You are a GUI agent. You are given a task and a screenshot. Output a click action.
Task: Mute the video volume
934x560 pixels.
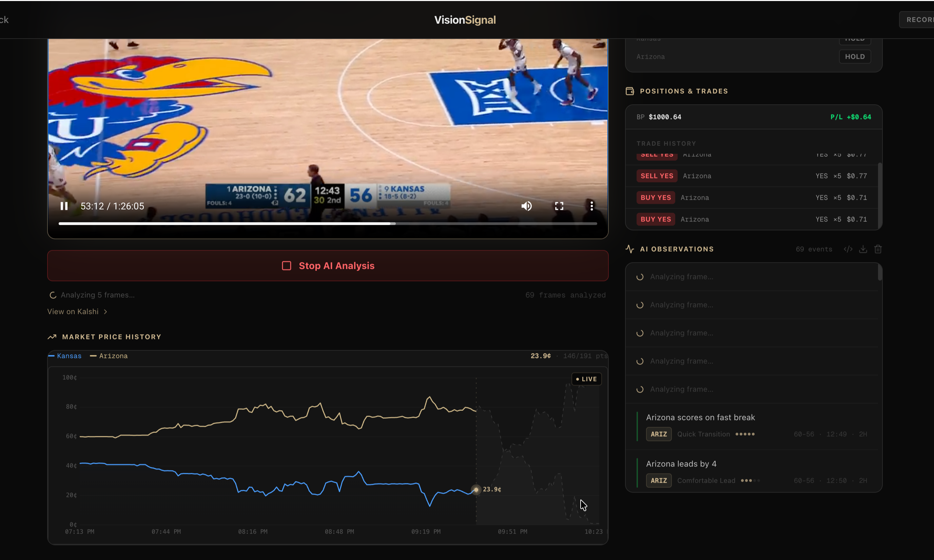point(526,206)
